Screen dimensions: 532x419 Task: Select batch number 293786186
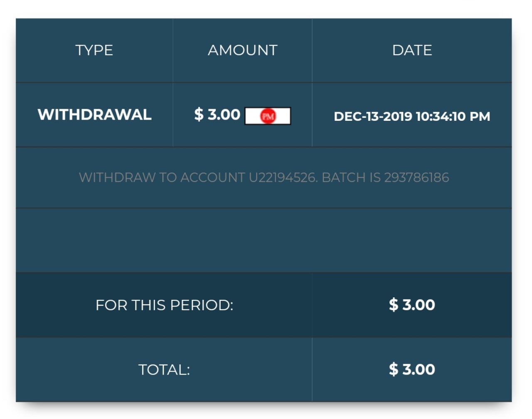point(416,178)
